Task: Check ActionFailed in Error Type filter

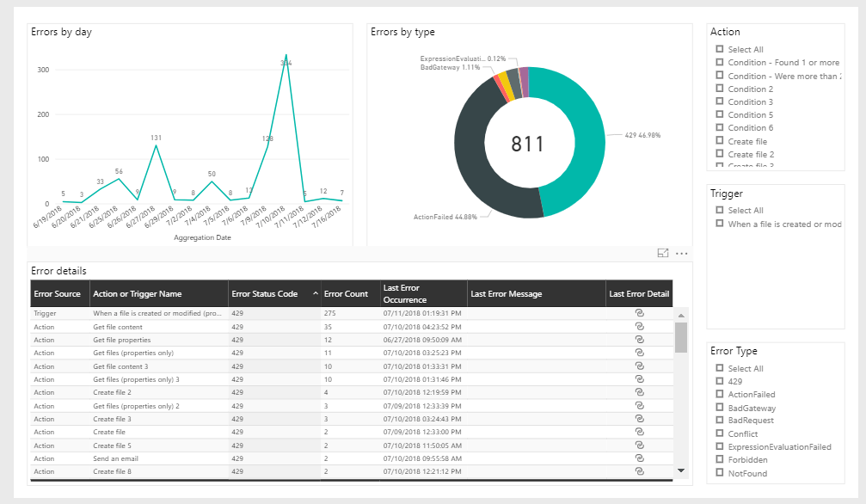Action: click(x=720, y=394)
